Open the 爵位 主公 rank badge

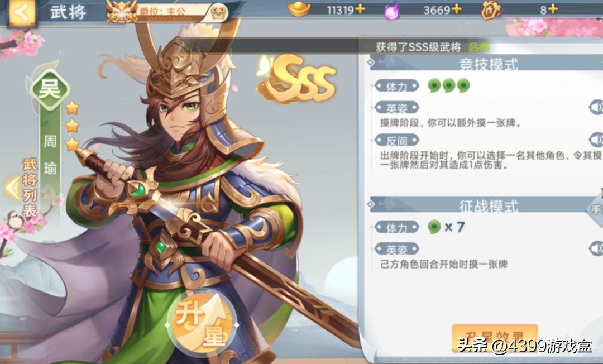point(168,12)
